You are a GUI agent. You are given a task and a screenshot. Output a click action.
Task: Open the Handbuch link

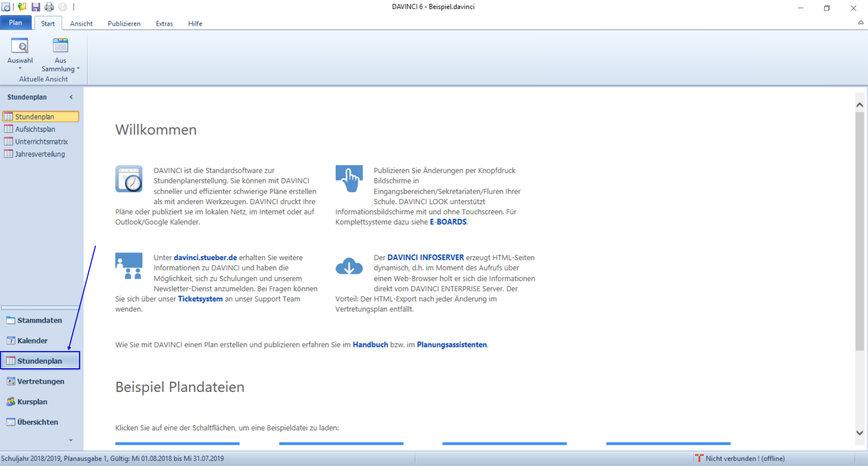[x=370, y=345]
